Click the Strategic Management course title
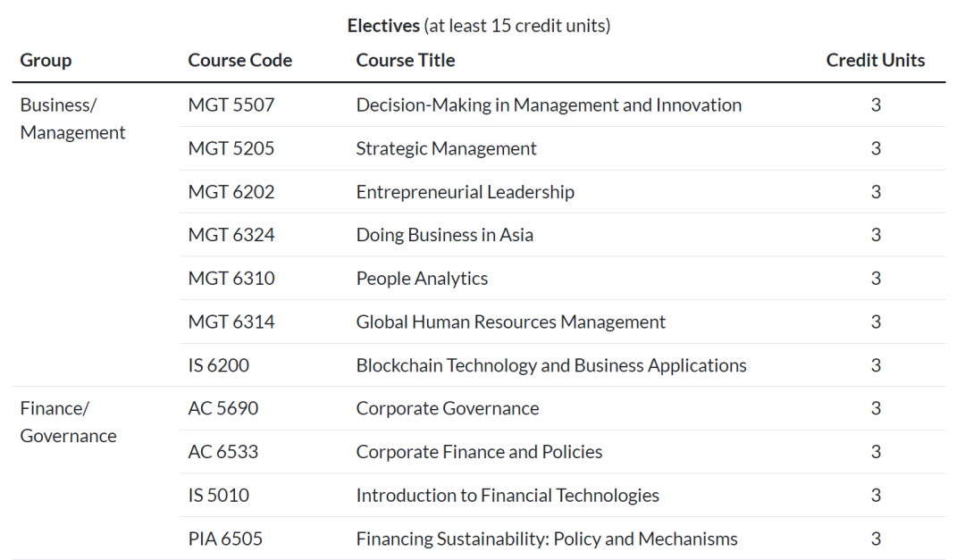This screenshot has width=965, height=560. [446, 148]
